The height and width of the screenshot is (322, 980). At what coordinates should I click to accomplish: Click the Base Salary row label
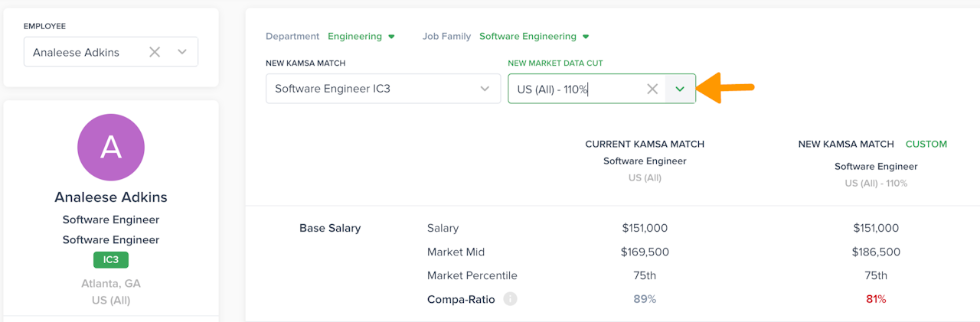click(330, 228)
